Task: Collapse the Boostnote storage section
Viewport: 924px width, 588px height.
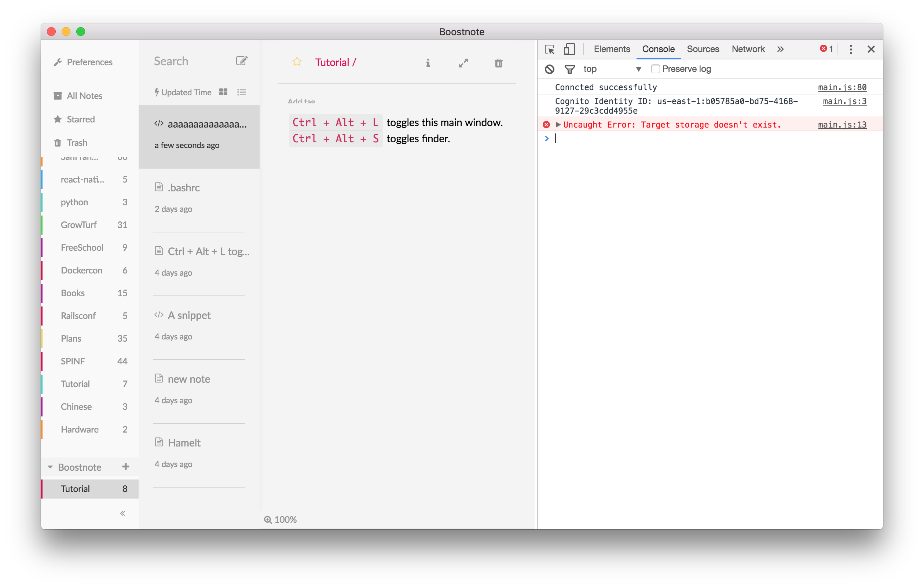Action: [50, 467]
